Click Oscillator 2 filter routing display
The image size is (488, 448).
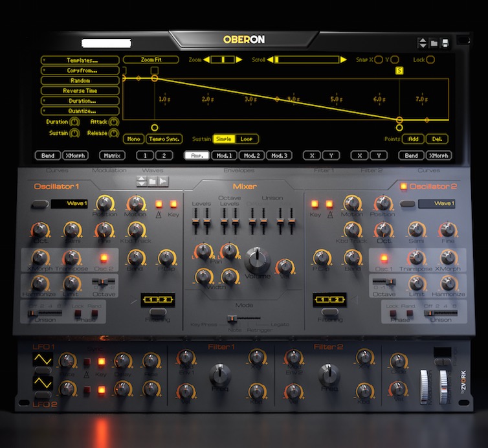pos(329,300)
